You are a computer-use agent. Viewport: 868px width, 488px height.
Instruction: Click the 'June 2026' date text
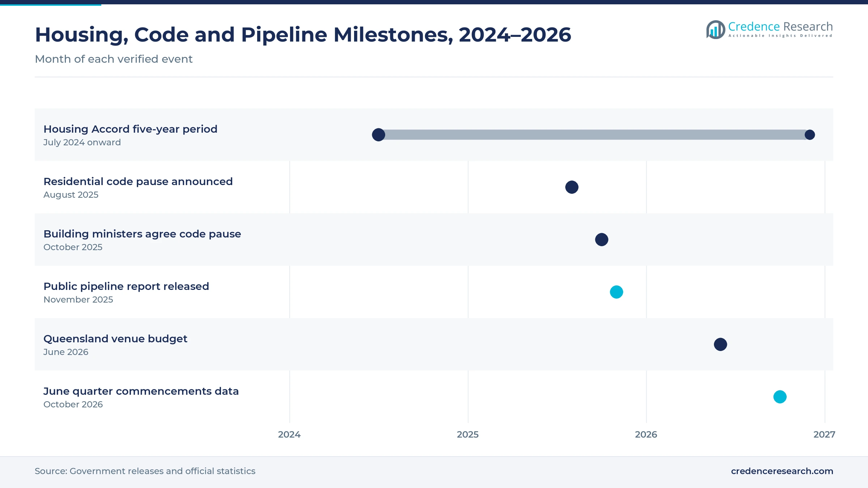[x=66, y=352]
